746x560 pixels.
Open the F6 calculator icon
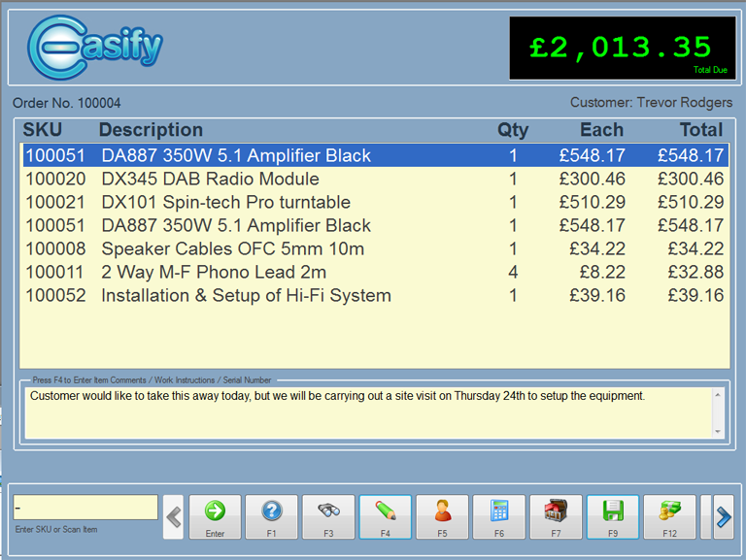point(499,516)
